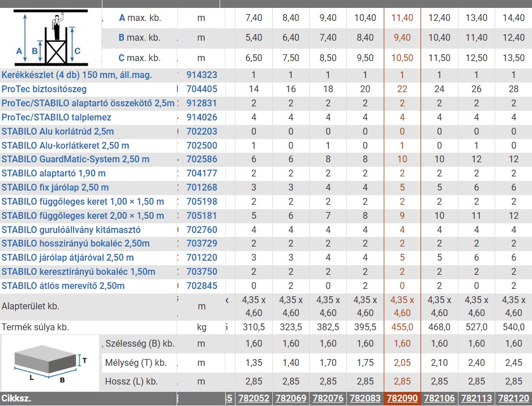Screen dimensions: 532x406
Task: Open product code 782083 in Cikksz. row
Action: (365, 398)
